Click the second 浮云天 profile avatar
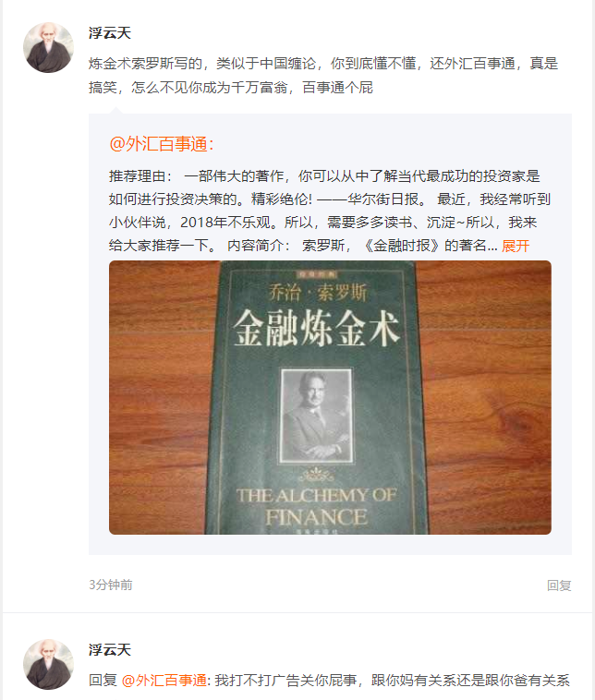This screenshot has width=595, height=700. point(49,664)
